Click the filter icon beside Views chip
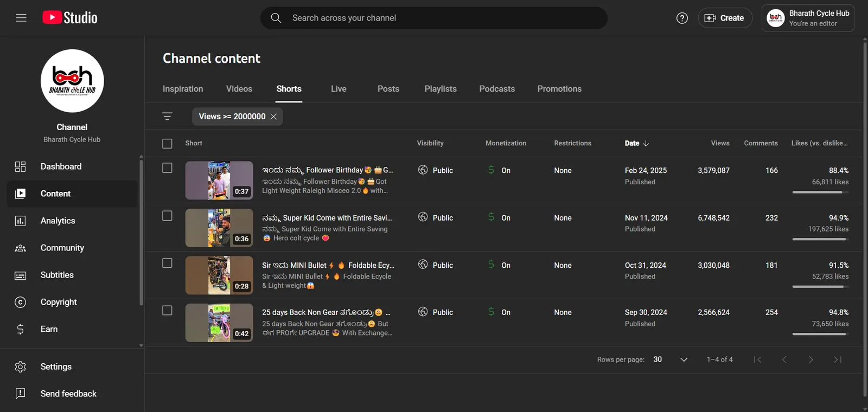 (x=167, y=117)
